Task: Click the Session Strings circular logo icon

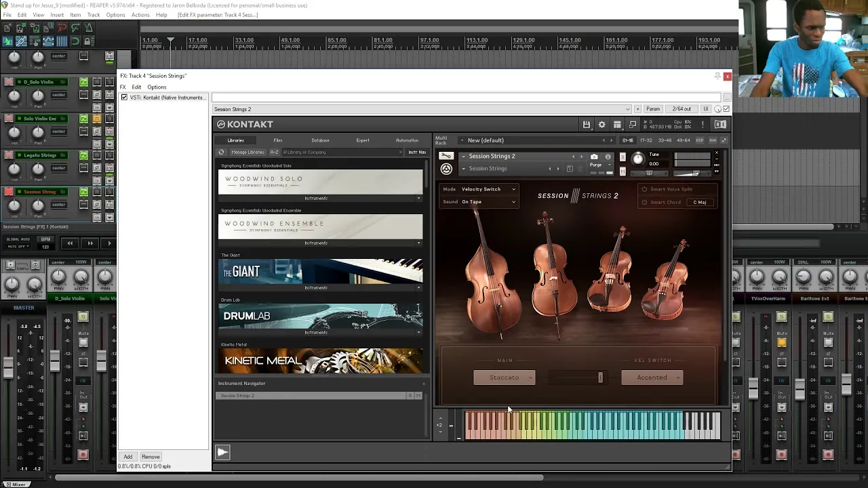Action: [446, 169]
